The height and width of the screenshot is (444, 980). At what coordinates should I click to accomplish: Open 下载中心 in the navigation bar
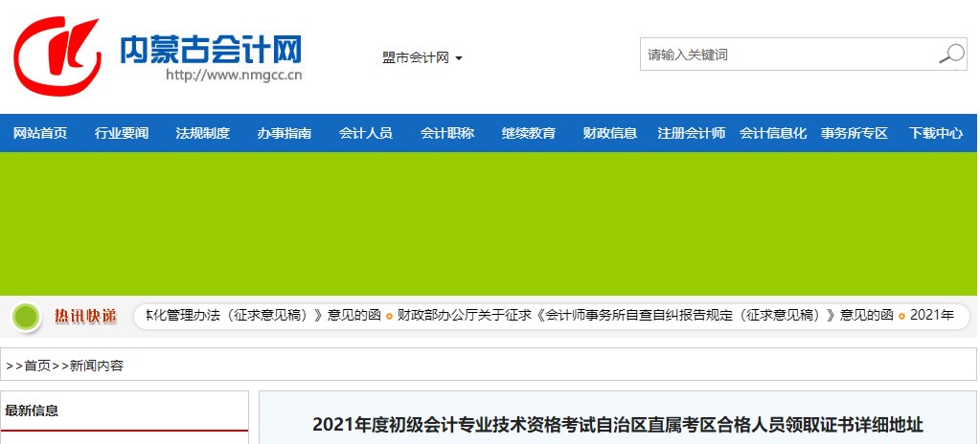point(936,133)
